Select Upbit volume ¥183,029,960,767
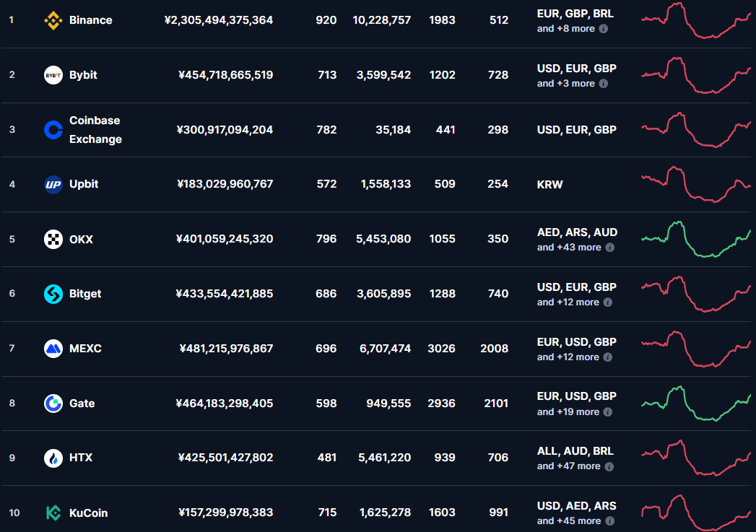The width and height of the screenshot is (756, 532). [225, 184]
